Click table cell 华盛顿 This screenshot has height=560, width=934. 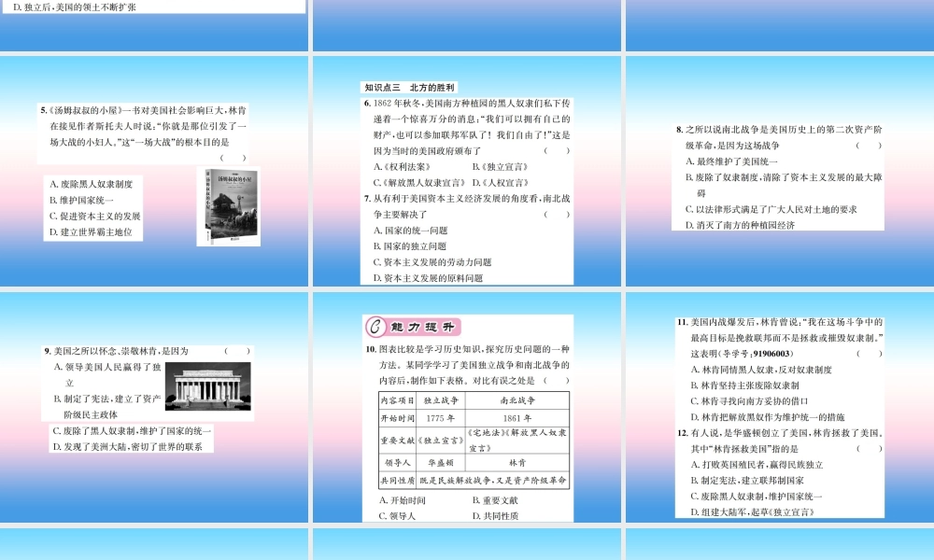(x=441, y=463)
